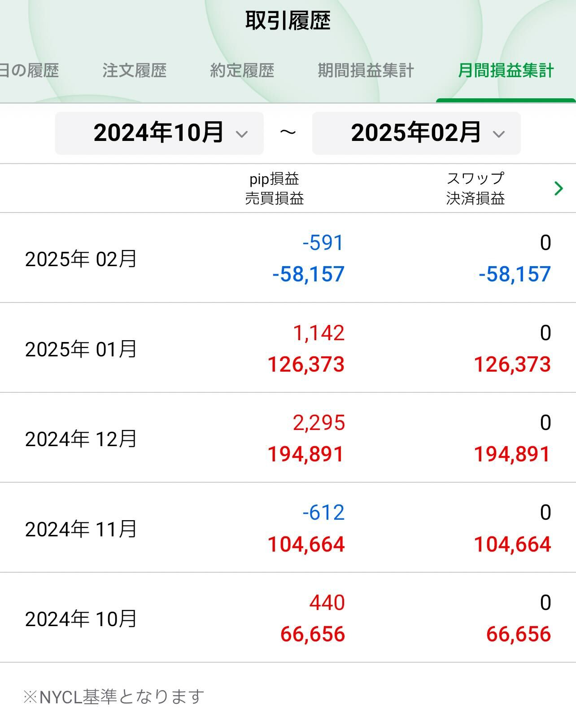The width and height of the screenshot is (576, 728).
Task: Tap the 取引履歴 page title
Action: (x=288, y=21)
